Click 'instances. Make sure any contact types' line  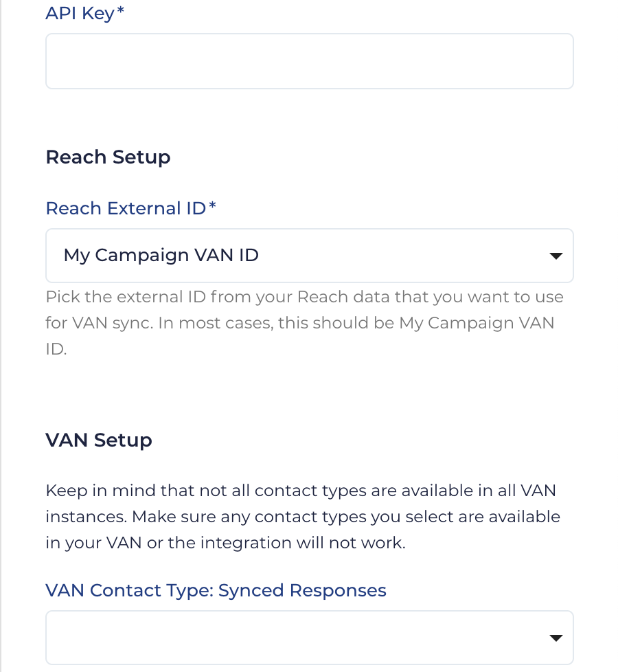pyautogui.click(x=303, y=517)
